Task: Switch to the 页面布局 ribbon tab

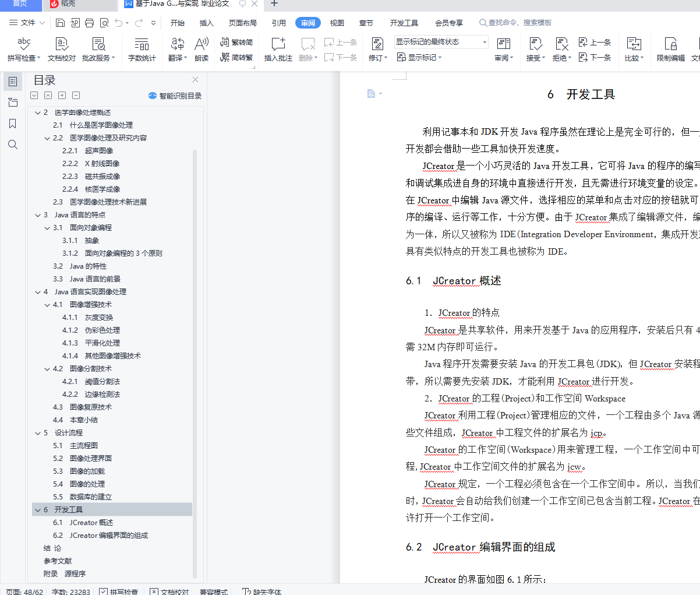Action: (243, 23)
